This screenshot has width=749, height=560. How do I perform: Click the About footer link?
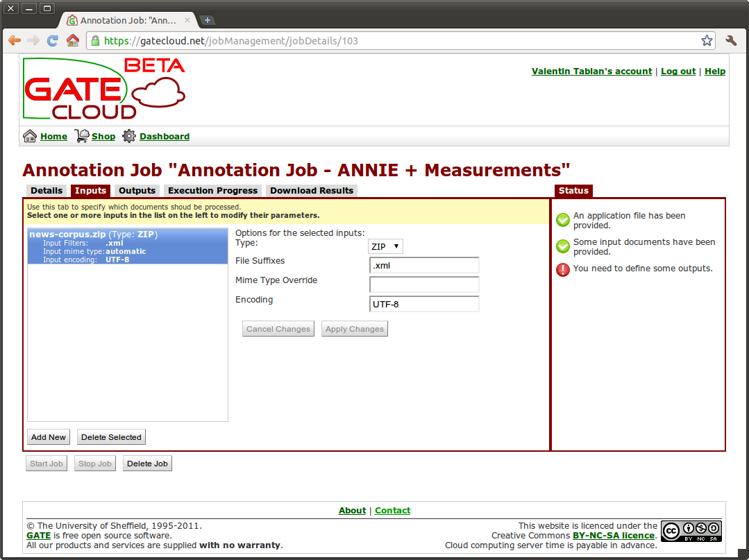352,510
